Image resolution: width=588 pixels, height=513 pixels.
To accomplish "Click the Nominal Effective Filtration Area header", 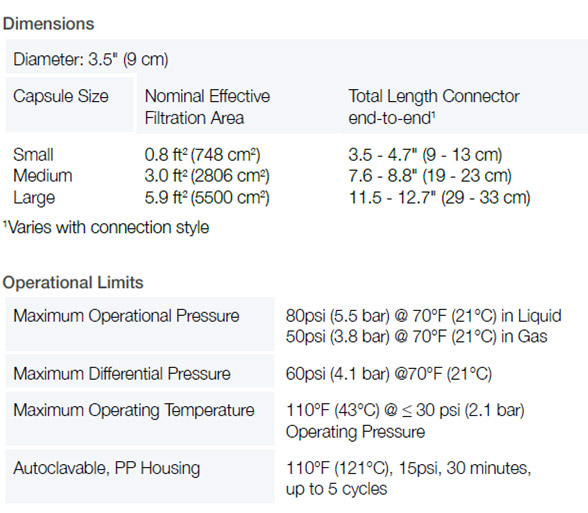I will [x=207, y=107].
